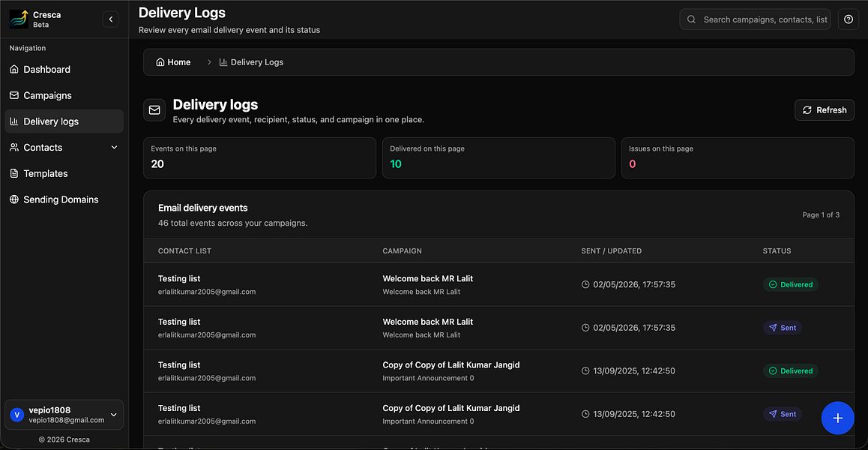Click the Delivered status on 02/05/2026 row
The height and width of the screenshot is (450, 868).
(x=791, y=284)
